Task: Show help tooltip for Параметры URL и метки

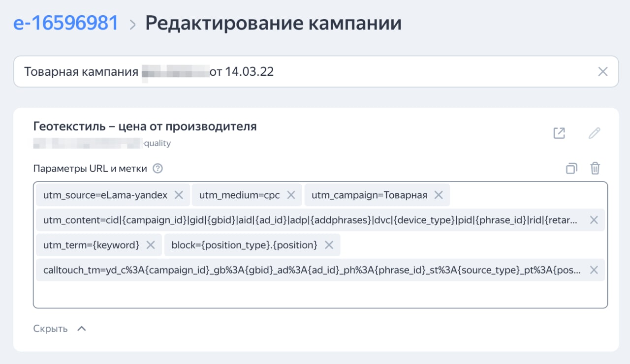Action: pos(157,169)
